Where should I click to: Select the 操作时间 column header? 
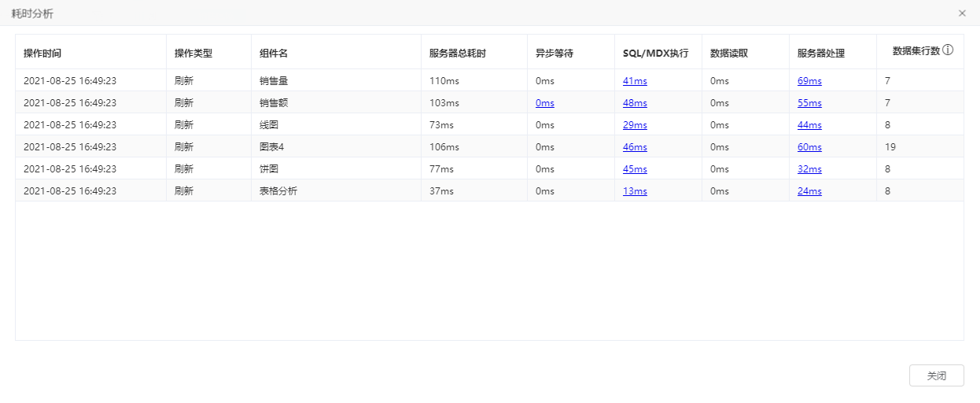[x=42, y=54]
